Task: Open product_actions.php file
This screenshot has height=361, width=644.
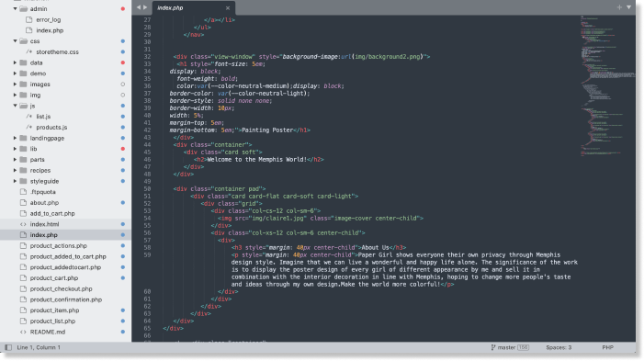Action: [x=58, y=245]
